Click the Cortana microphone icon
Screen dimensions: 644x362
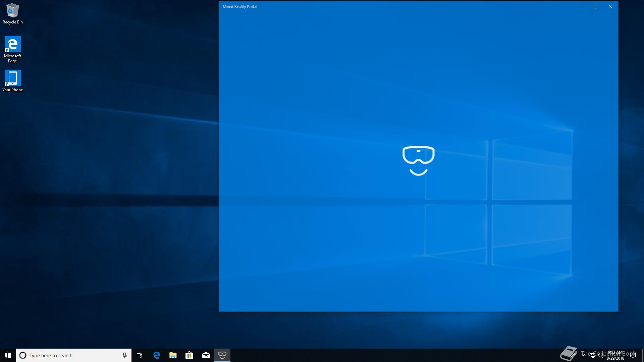[x=124, y=355]
